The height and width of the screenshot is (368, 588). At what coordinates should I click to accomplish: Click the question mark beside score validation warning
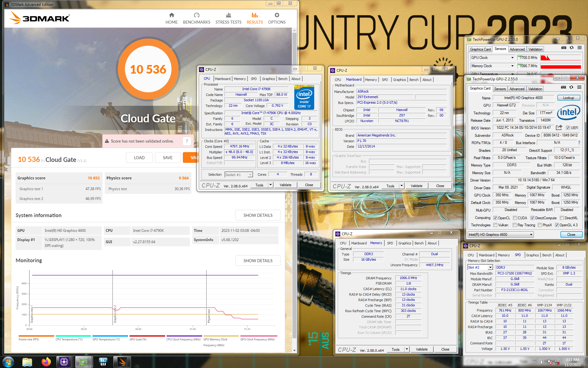point(187,141)
